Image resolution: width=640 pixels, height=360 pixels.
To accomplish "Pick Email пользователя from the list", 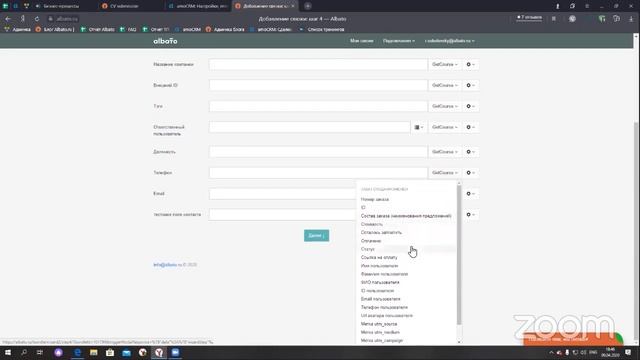I will coord(380,299).
